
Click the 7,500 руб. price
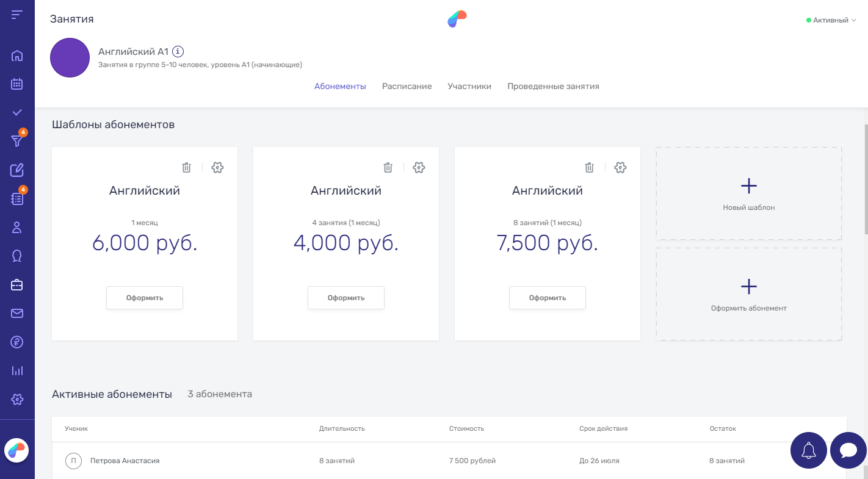pyautogui.click(x=548, y=243)
